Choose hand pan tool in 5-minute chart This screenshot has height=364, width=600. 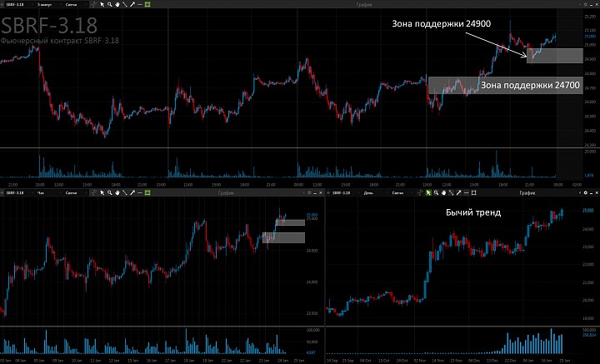pyautogui.click(x=117, y=5)
